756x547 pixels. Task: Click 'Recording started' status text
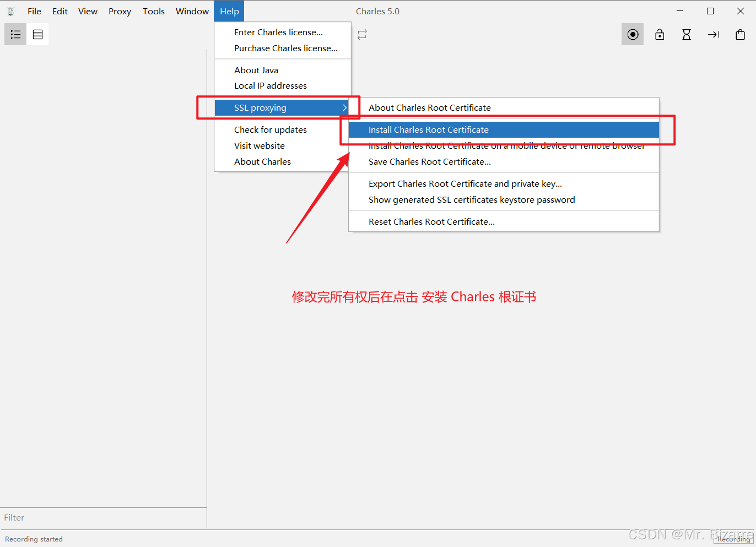pos(34,539)
